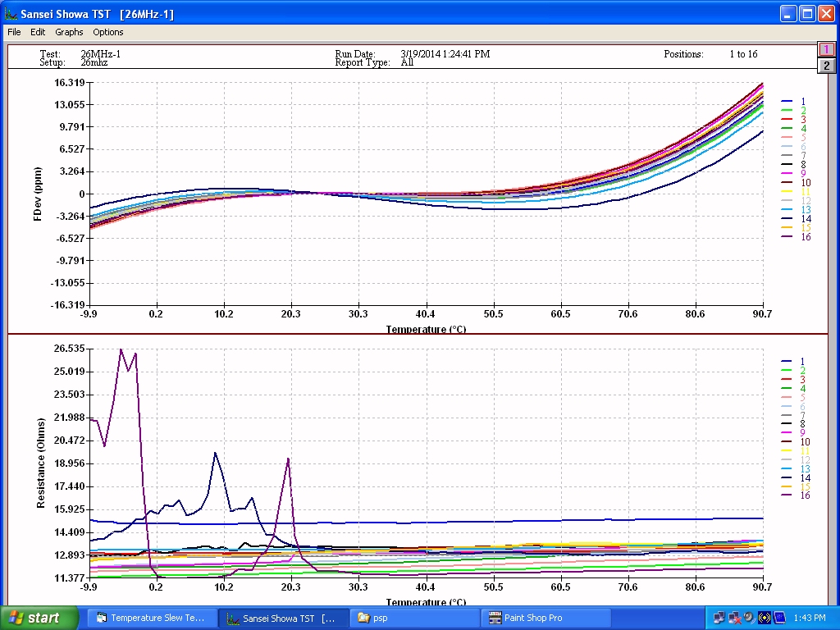Switch to psp folder in taskbar
Viewport: 840px width, 630px height.
[414, 618]
